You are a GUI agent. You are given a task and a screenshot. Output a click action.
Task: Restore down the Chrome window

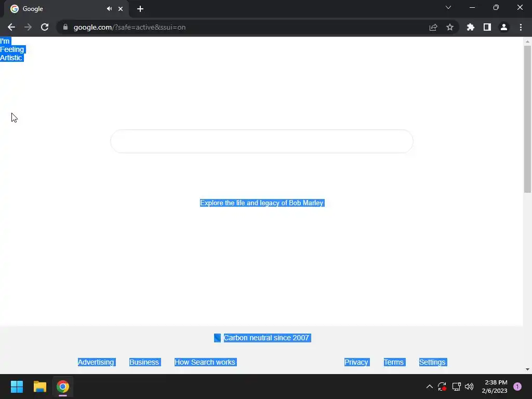[496, 7]
